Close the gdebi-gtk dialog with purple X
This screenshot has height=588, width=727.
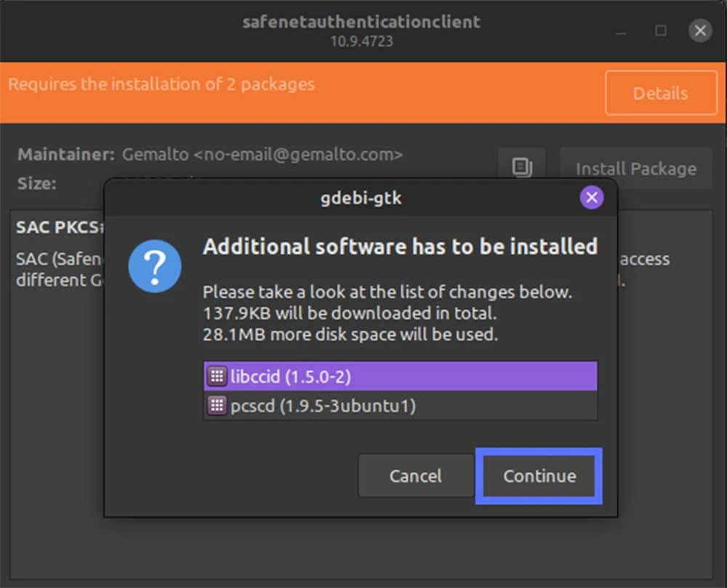(591, 197)
